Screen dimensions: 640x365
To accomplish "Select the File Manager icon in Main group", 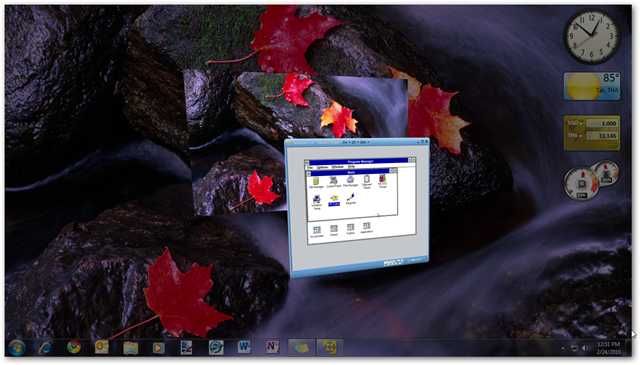I will (350, 182).
